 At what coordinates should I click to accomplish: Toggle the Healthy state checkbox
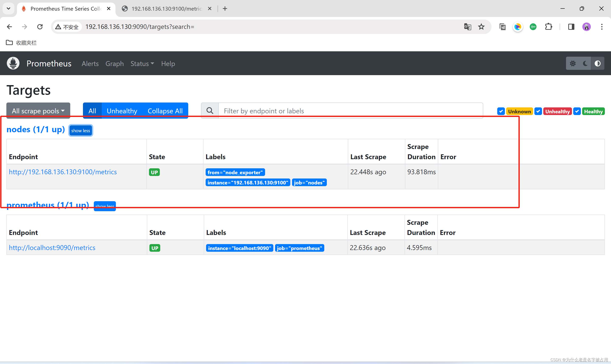click(577, 111)
